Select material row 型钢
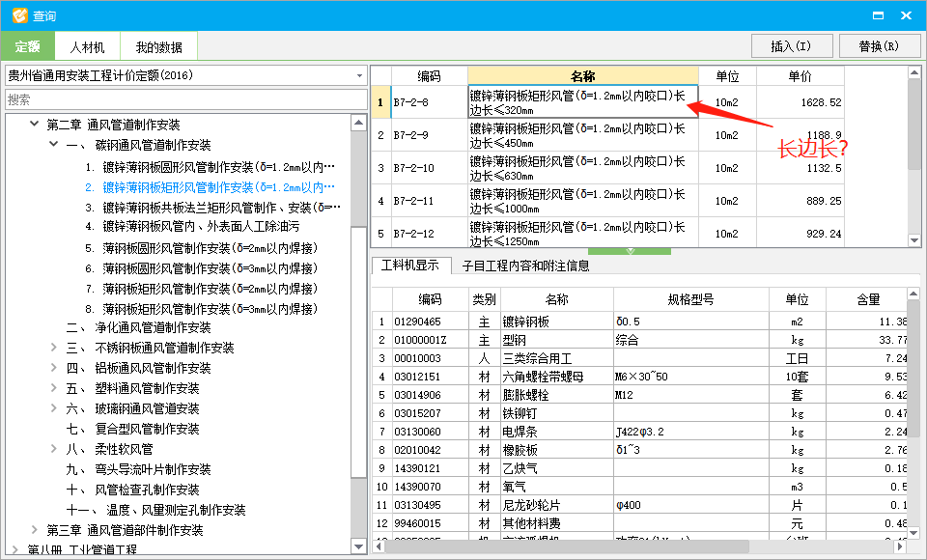This screenshot has width=927, height=560. coord(639,340)
